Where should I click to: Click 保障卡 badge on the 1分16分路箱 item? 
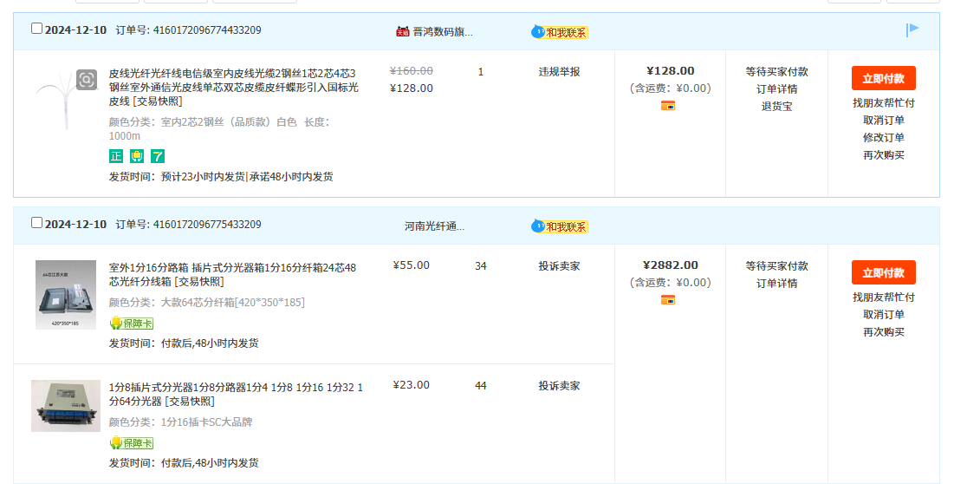[132, 324]
